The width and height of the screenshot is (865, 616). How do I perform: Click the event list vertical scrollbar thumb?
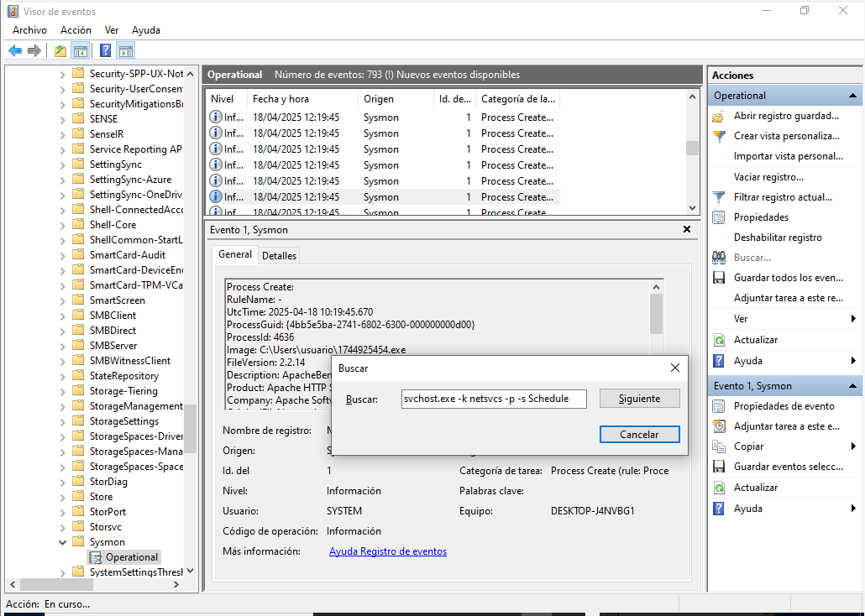point(692,148)
